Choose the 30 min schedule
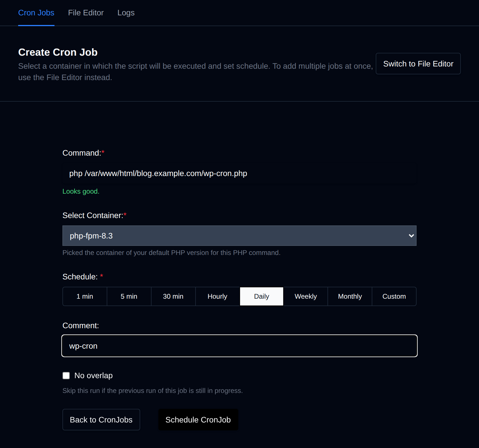This screenshot has height=448, width=479. coord(173,296)
